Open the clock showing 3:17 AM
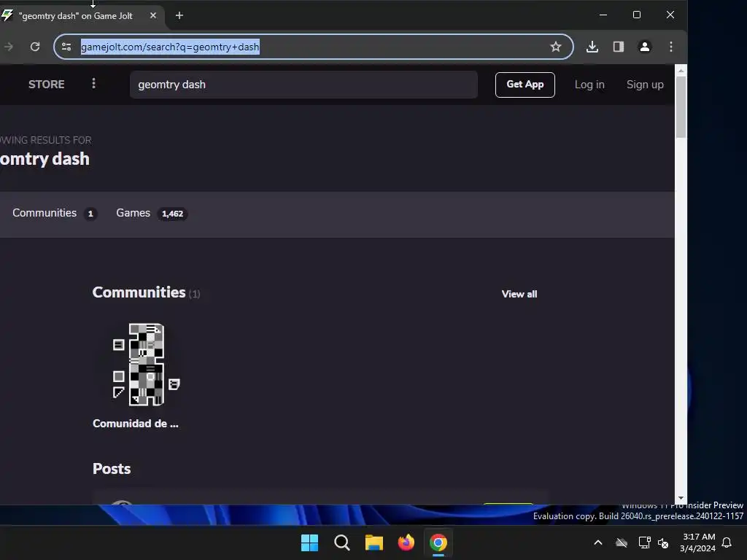The height and width of the screenshot is (560, 747). [698, 542]
